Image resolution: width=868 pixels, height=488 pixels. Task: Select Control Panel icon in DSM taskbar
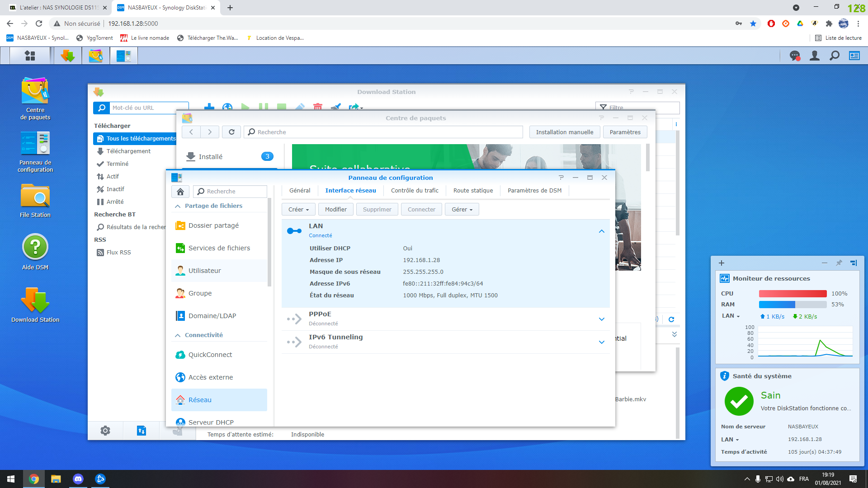tap(123, 56)
